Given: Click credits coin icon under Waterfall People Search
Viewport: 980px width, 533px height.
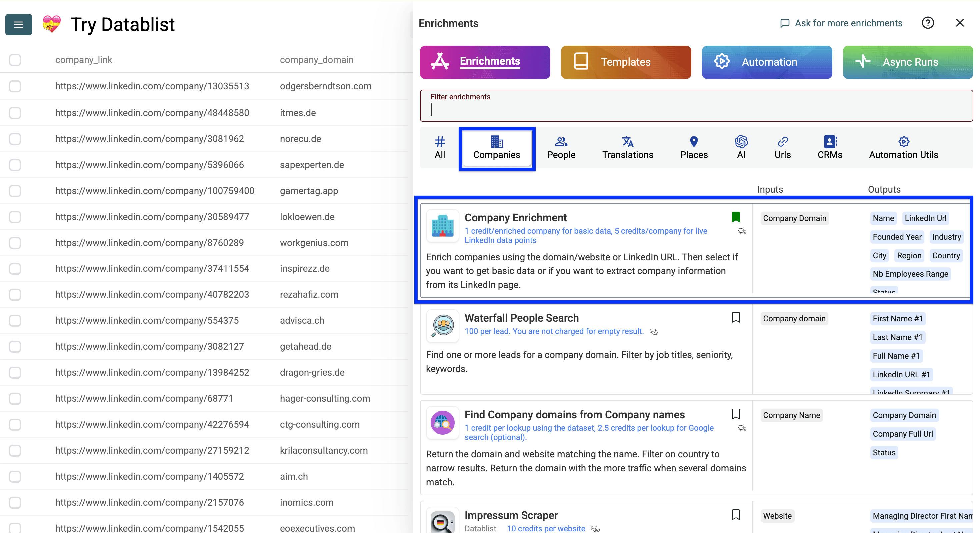Looking at the screenshot, I should (654, 332).
